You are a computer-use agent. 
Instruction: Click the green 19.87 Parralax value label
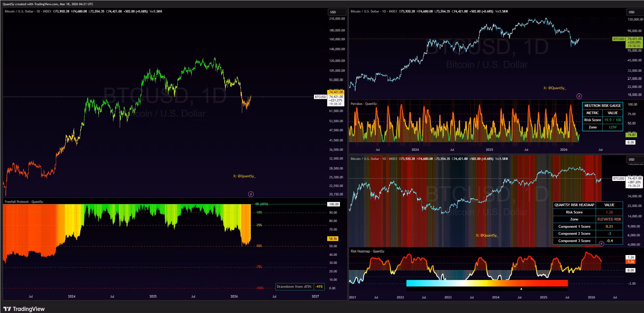click(632, 135)
